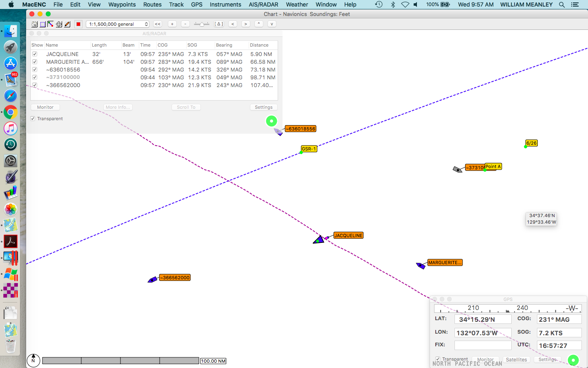Open Spotlight search in menu bar
Image resolution: width=588 pixels, height=368 pixels.
click(x=562, y=4)
